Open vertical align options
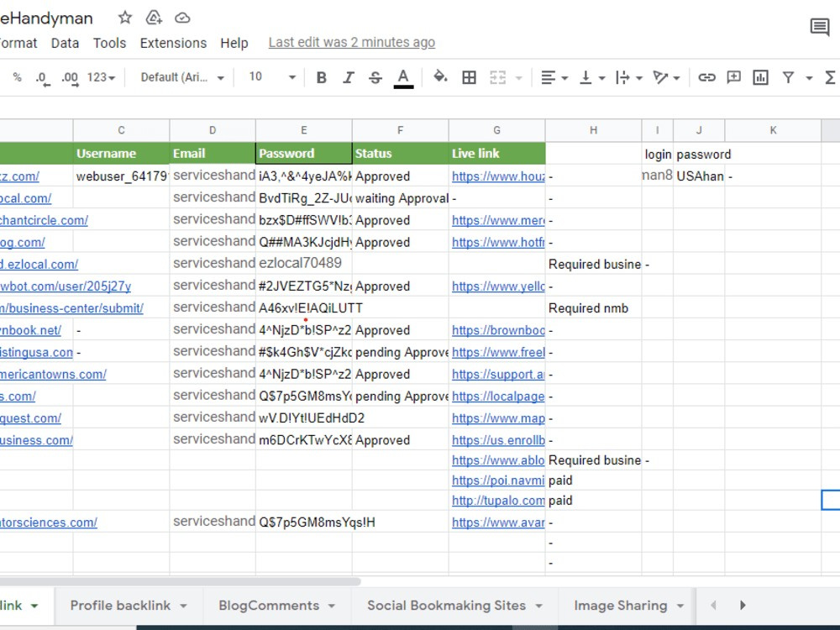The image size is (840, 630). tap(592, 77)
